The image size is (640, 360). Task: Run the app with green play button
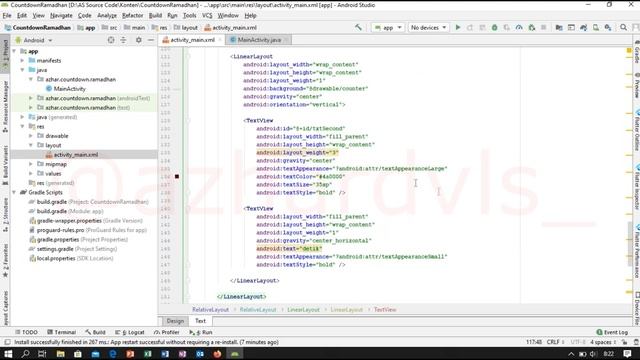458,27
